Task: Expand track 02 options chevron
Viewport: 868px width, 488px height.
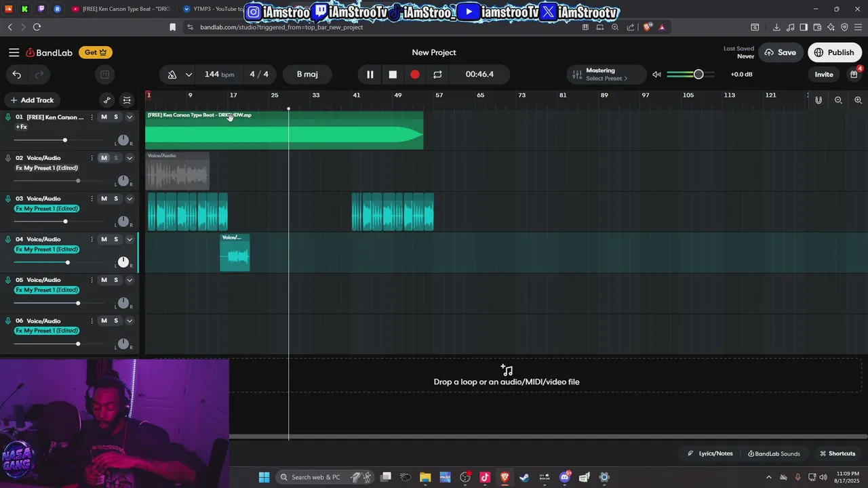Action: click(130, 158)
